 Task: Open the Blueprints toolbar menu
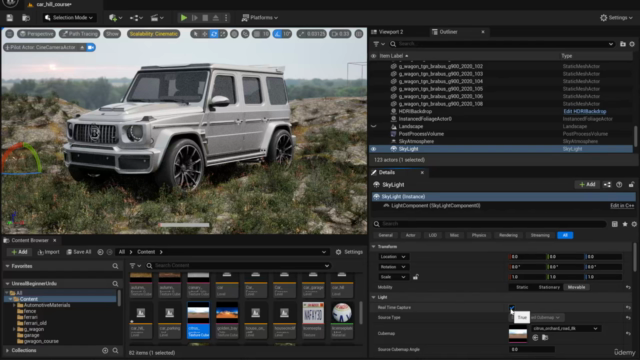point(136,18)
